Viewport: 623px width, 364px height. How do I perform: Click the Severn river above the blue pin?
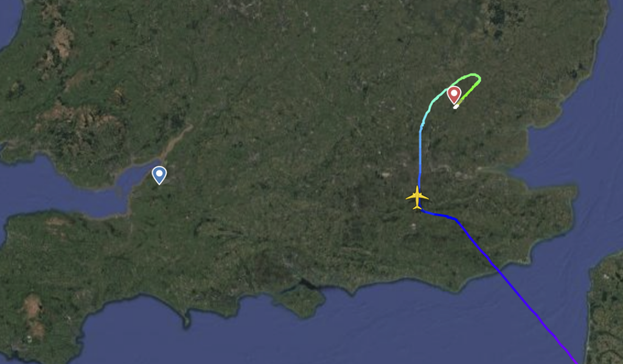(177, 141)
